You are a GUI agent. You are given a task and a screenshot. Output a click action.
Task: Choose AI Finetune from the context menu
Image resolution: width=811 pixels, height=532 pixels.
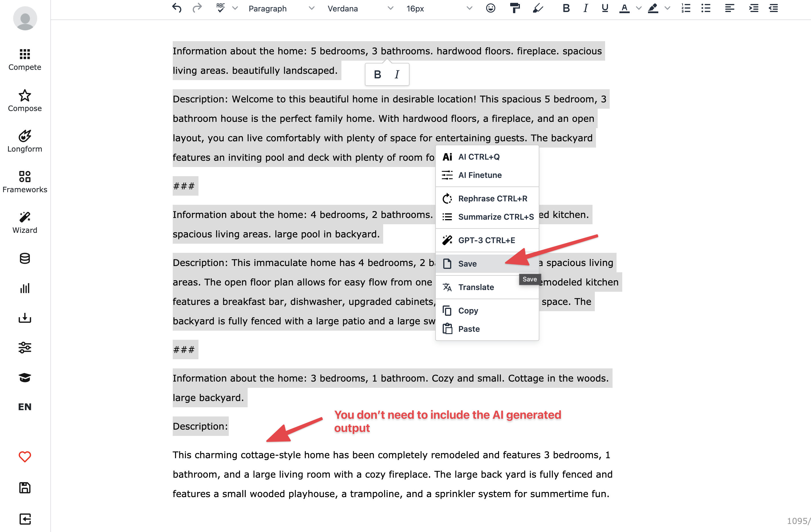click(487, 175)
